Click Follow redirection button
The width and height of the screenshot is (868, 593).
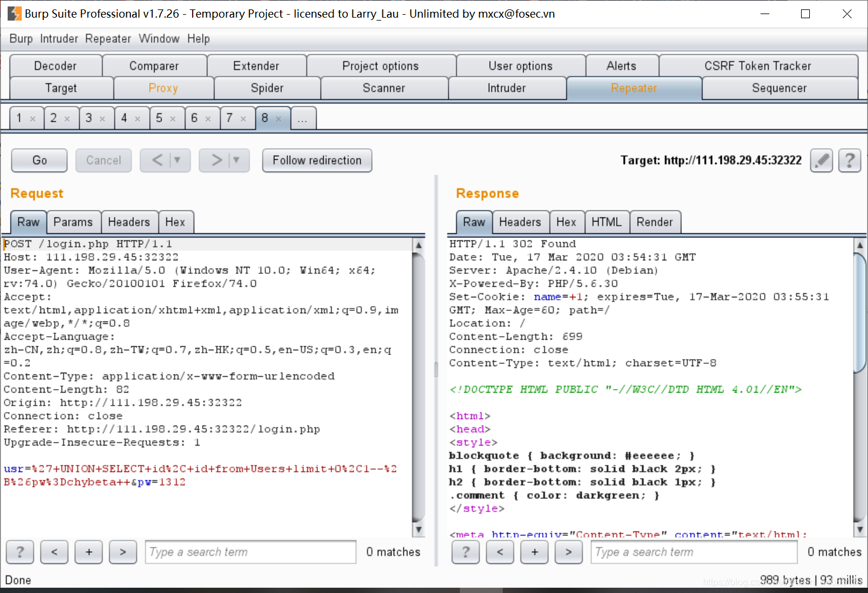tap(317, 160)
